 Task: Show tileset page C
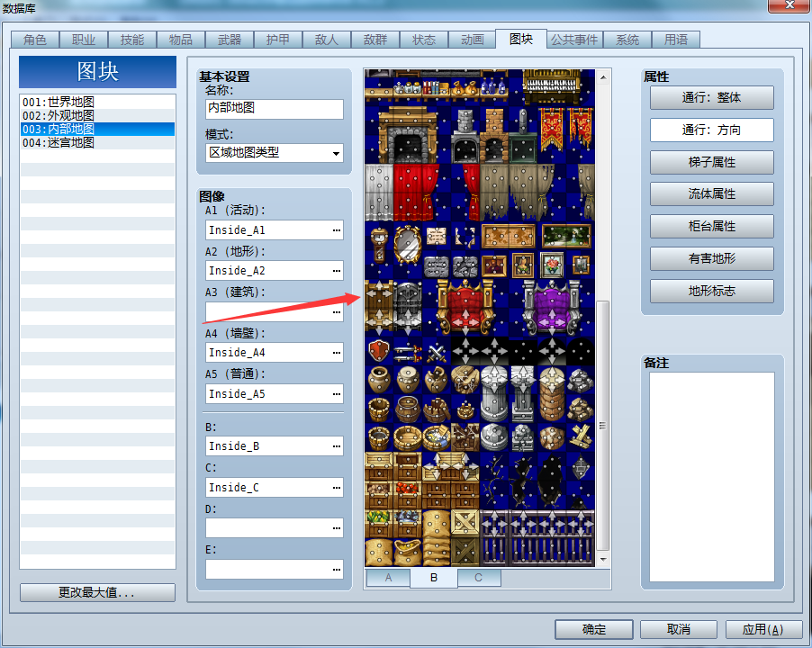click(x=479, y=578)
